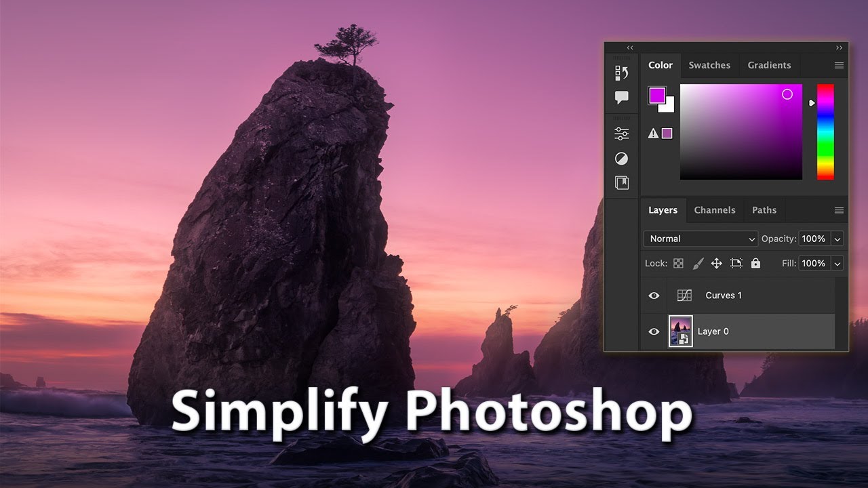The image size is (868, 488).
Task: Hide Layer 0 using eye icon
Action: click(x=654, y=331)
